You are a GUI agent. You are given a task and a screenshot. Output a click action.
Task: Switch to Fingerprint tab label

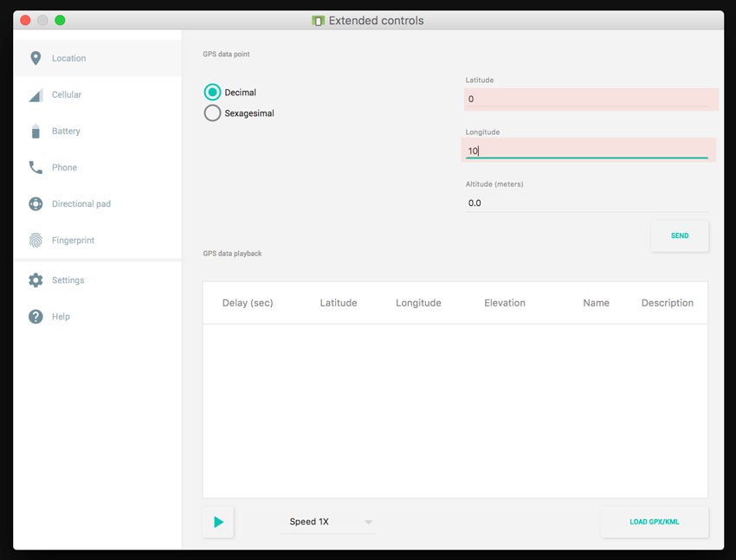click(74, 240)
